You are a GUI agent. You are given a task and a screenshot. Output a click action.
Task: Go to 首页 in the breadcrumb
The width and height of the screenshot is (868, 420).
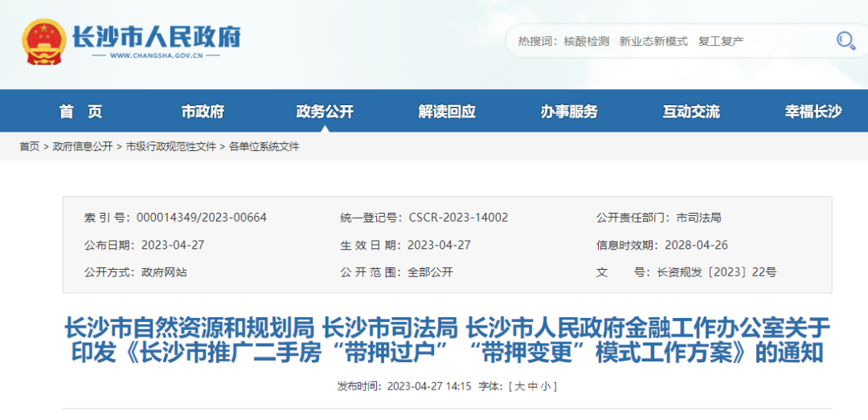(30, 147)
